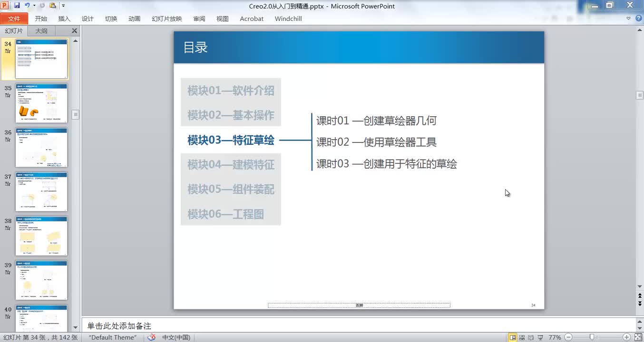This screenshot has width=644, height=342.
Task: Undo the last action
Action: point(27,6)
